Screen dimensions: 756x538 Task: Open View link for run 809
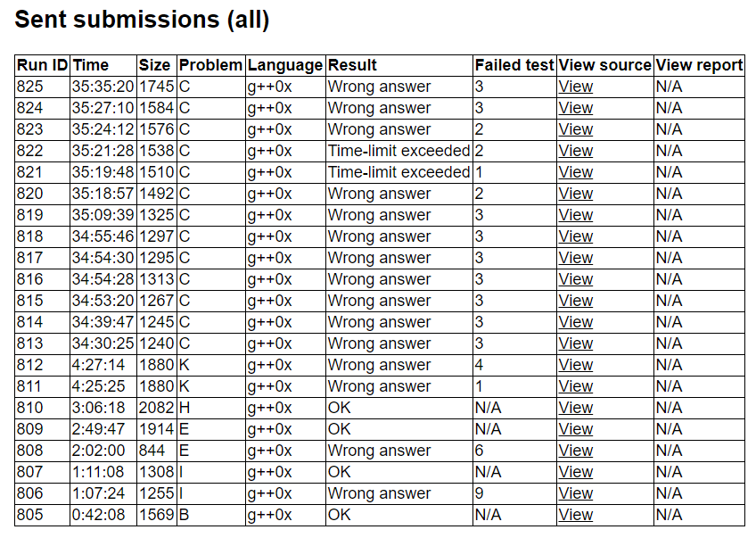(x=575, y=429)
